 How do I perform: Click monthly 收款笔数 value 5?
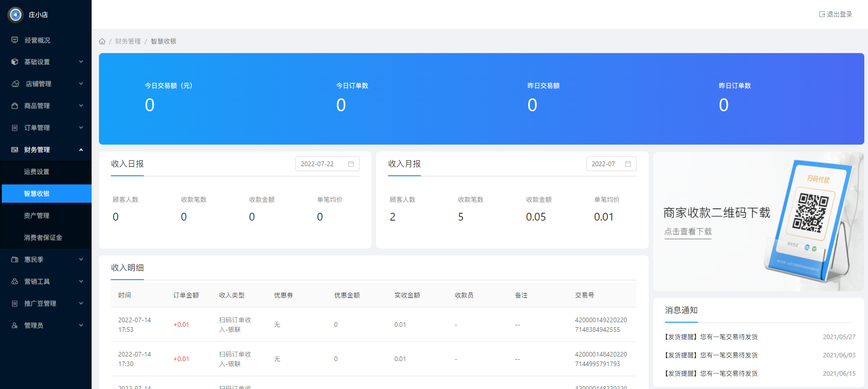[x=461, y=217]
